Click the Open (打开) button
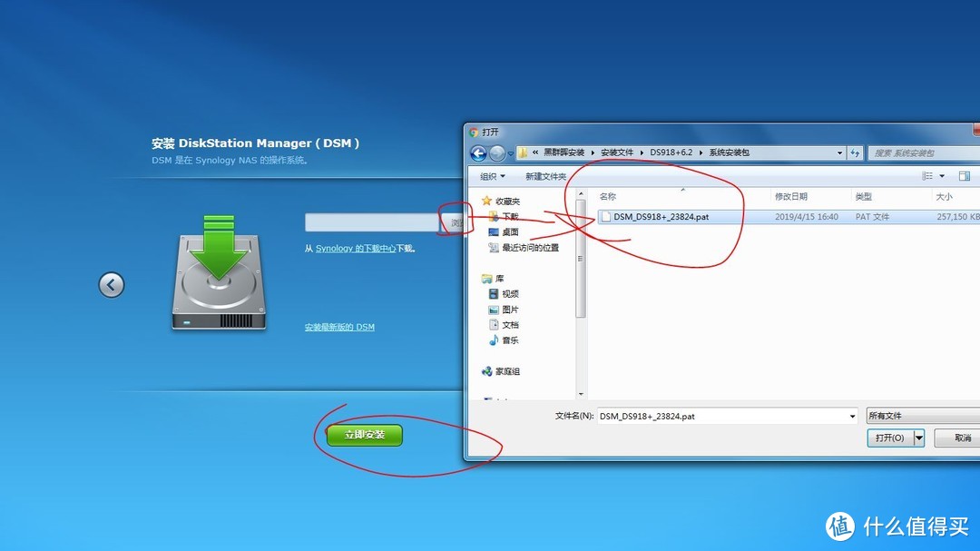The image size is (980, 551). pyautogui.click(x=890, y=438)
